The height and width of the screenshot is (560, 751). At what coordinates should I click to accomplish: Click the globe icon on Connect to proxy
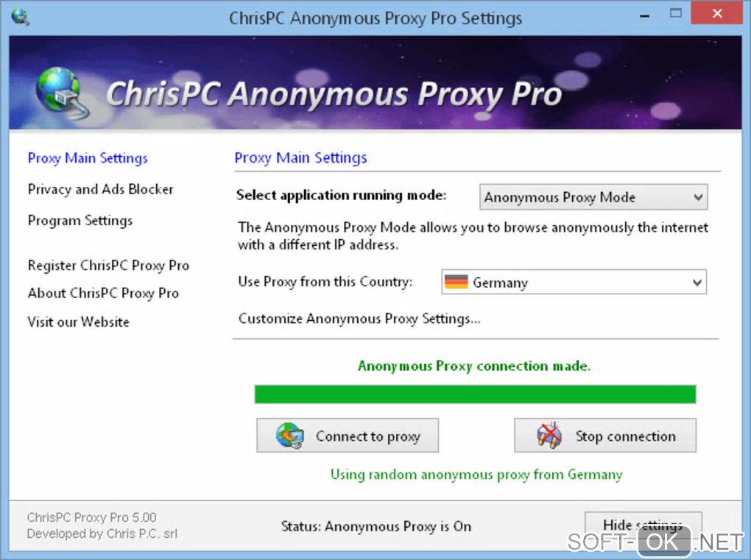tap(290, 436)
